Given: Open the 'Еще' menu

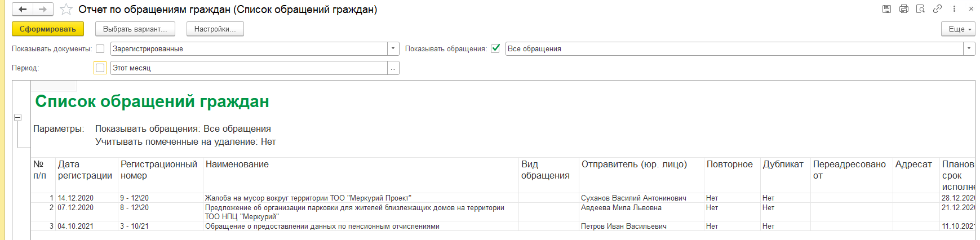Looking at the screenshot, I should click(957, 29).
